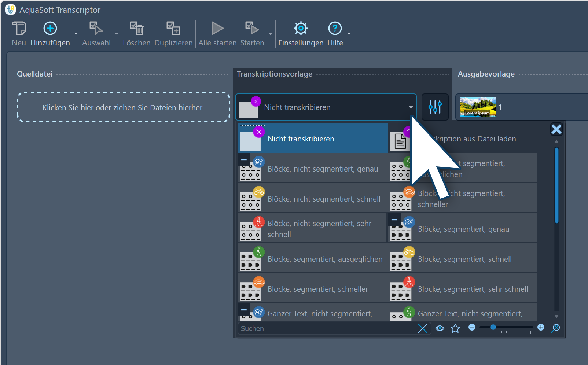Click the Hinzufügen plus icon

coord(50,29)
